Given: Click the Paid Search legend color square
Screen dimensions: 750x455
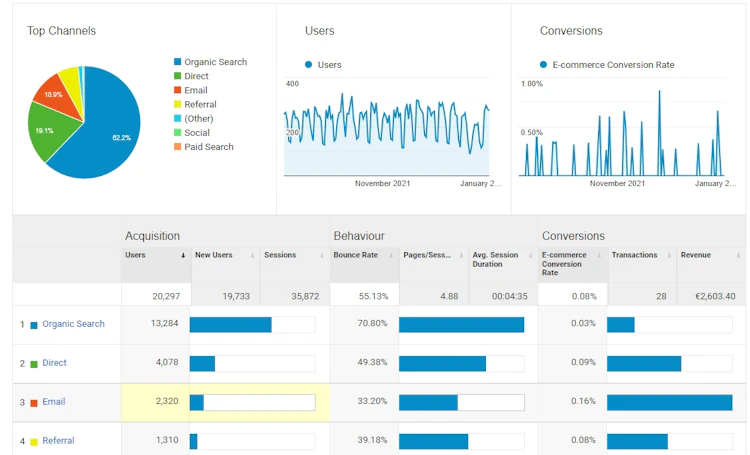Looking at the screenshot, I should point(177,146).
